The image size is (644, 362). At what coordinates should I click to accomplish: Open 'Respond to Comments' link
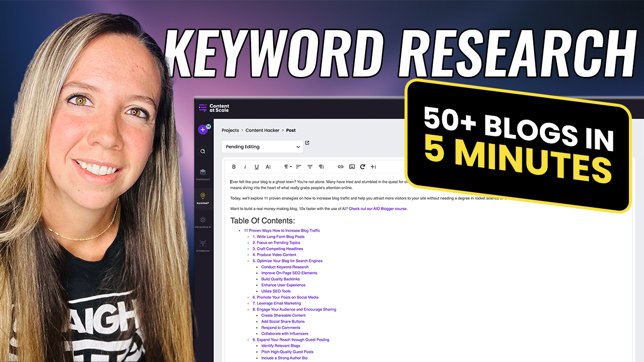click(281, 328)
